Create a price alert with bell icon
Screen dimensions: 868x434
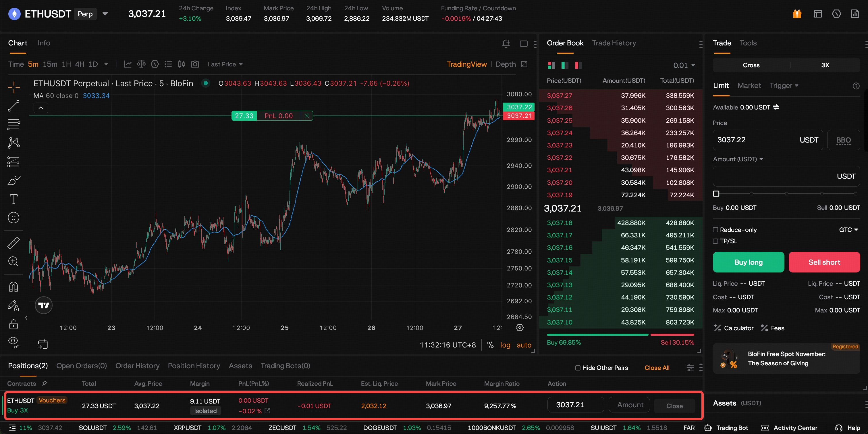[x=506, y=43]
